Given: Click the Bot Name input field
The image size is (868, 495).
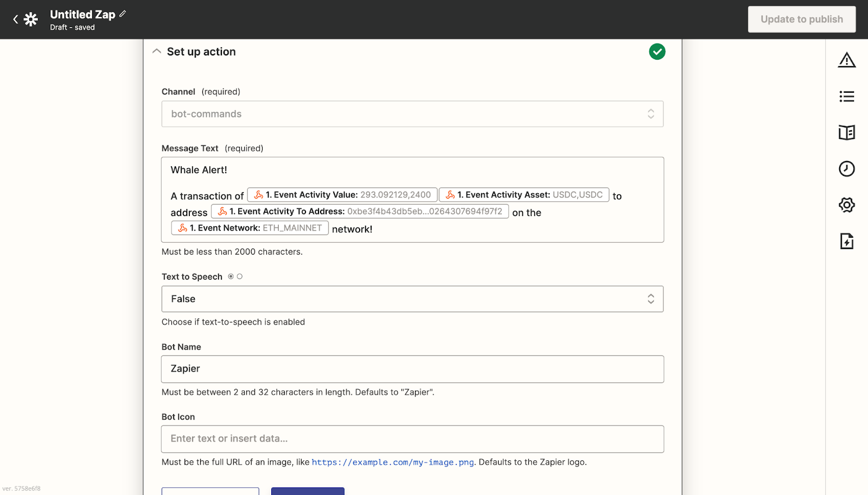Looking at the screenshot, I should click(x=412, y=369).
